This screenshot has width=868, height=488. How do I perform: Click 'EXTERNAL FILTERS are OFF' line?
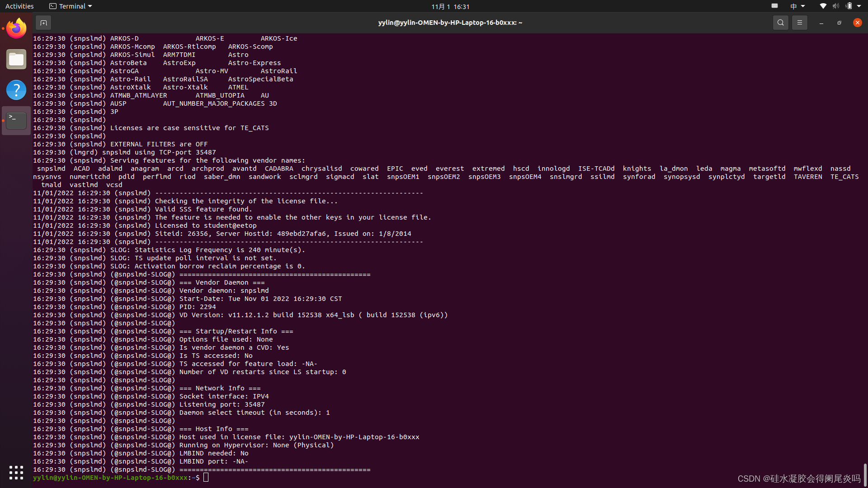point(120,144)
